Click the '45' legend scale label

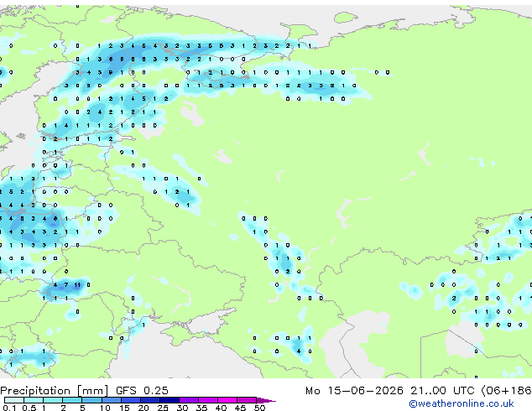point(240,408)
